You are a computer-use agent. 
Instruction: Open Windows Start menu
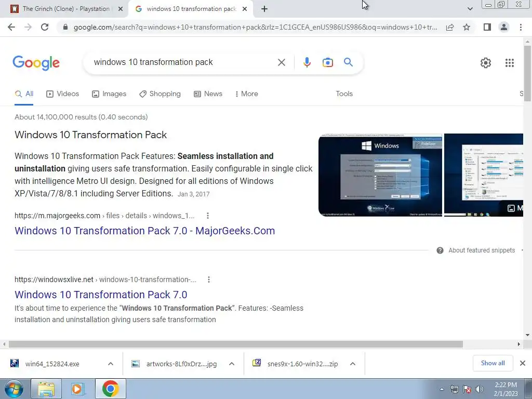pyautogui.click(x=14, y=389)
